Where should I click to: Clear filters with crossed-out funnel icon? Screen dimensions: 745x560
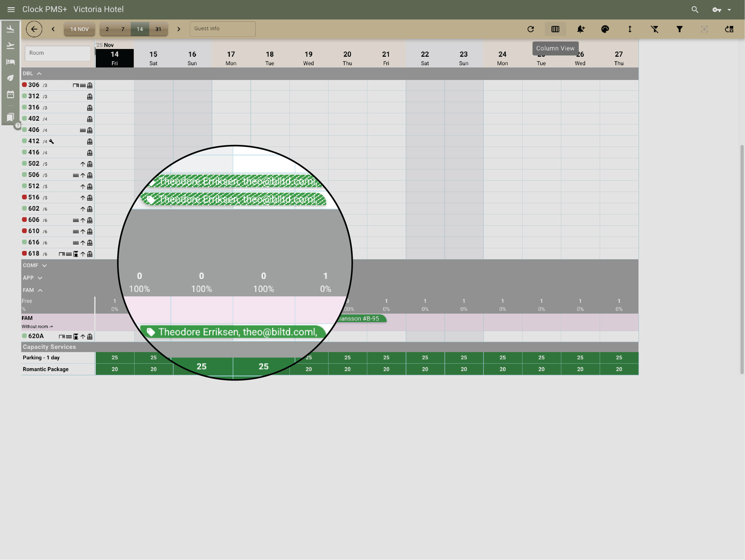[654, 29]
